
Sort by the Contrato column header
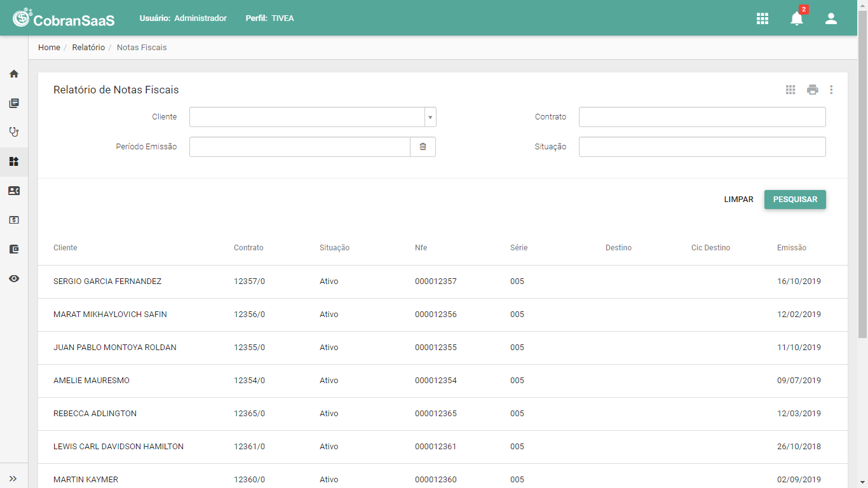248,248
